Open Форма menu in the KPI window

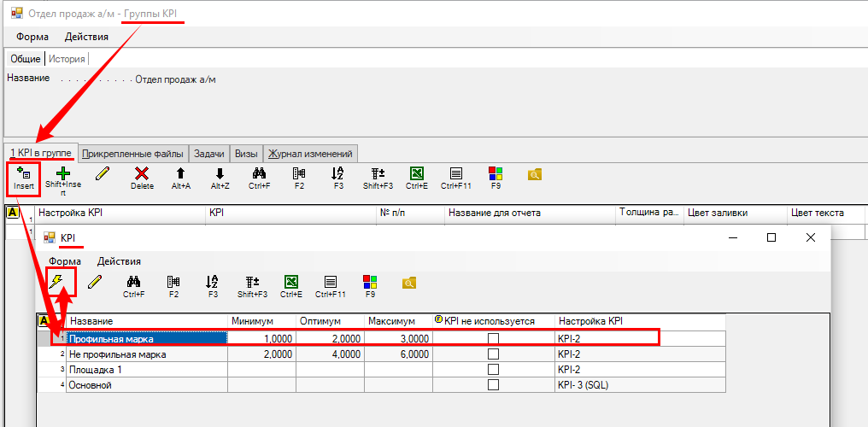point(65,261)
